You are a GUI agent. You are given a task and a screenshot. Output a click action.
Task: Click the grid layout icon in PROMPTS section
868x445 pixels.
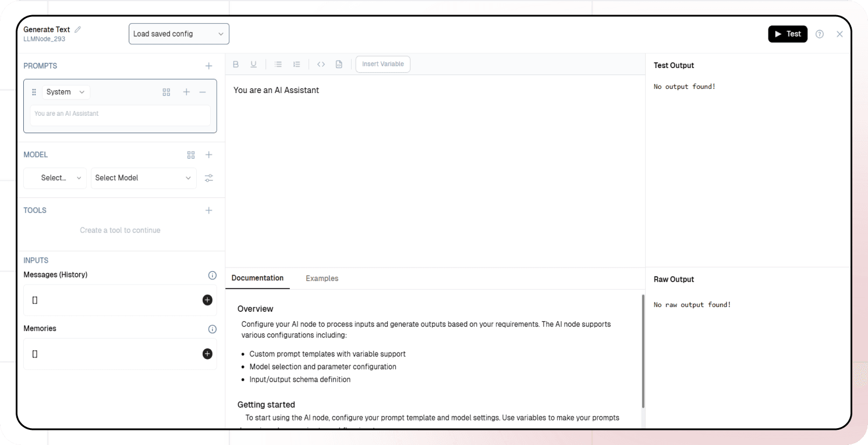coord(166,92)
